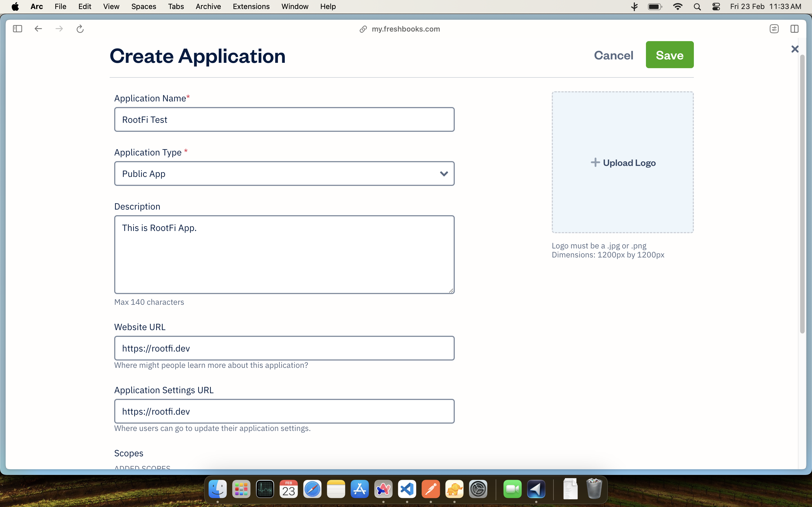
Task: Click the link icon beside my.freshbooks.com
Action: coord(363,29)
